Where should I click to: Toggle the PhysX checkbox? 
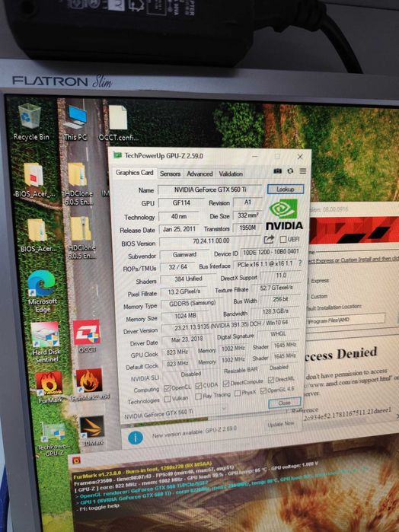(x=238, y=393)
